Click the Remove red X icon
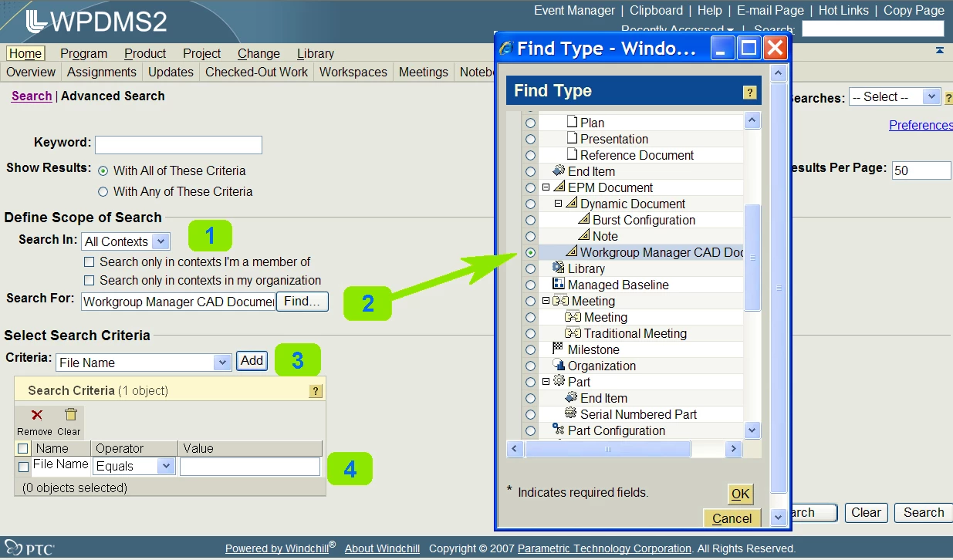The width and height of the screenshot is (953, 560). 36,415
